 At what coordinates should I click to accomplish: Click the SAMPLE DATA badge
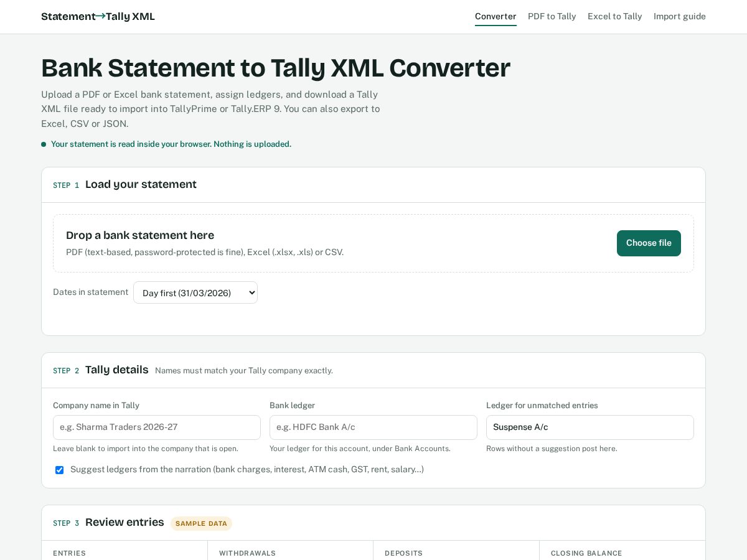201,523
